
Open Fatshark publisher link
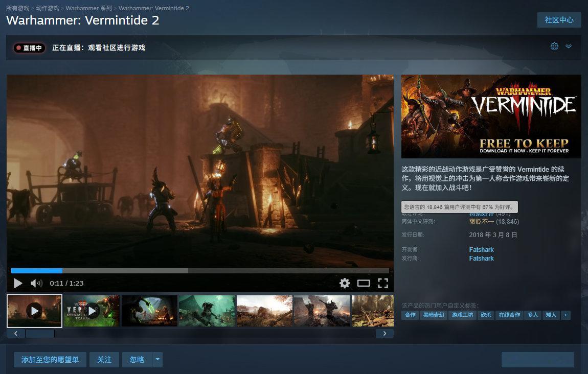(481, 258)
